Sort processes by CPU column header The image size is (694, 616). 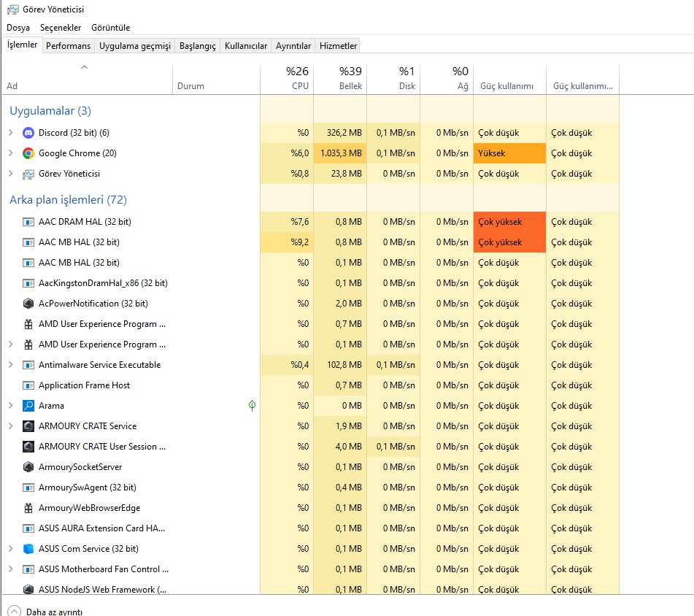point(288,79)
